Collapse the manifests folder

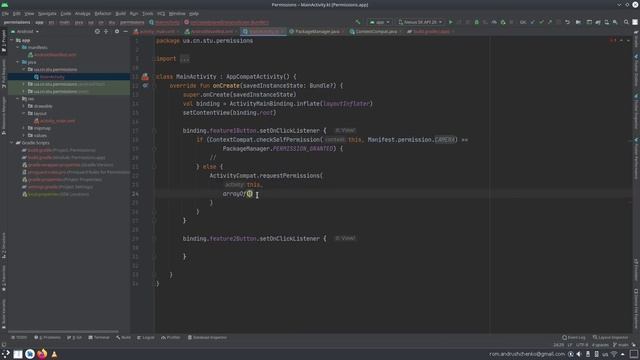pyautogui.click(x=18, y=47)
